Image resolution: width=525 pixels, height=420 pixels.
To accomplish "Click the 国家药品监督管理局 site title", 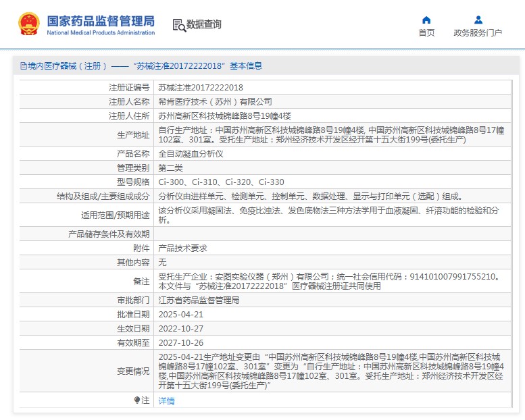I will click(101, 20).
